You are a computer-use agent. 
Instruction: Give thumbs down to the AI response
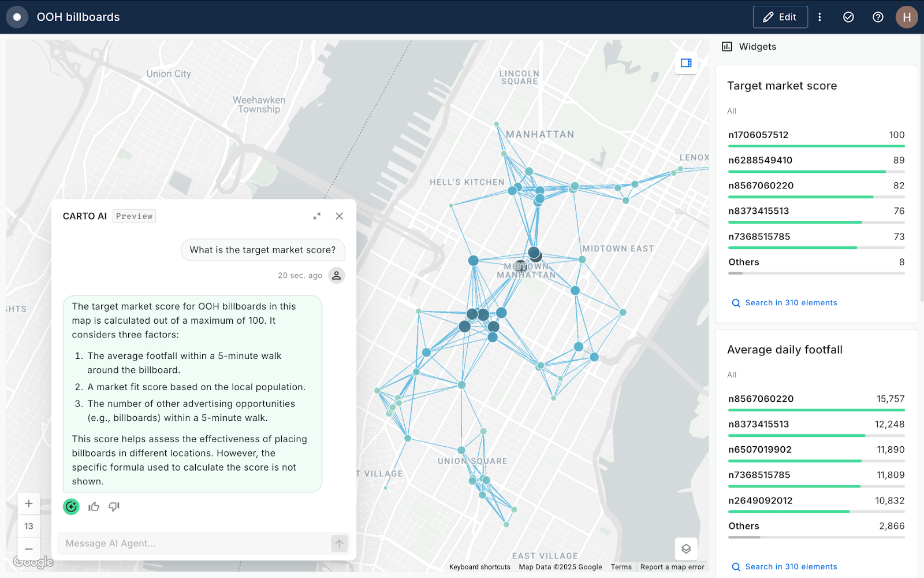tap(114, 506)
